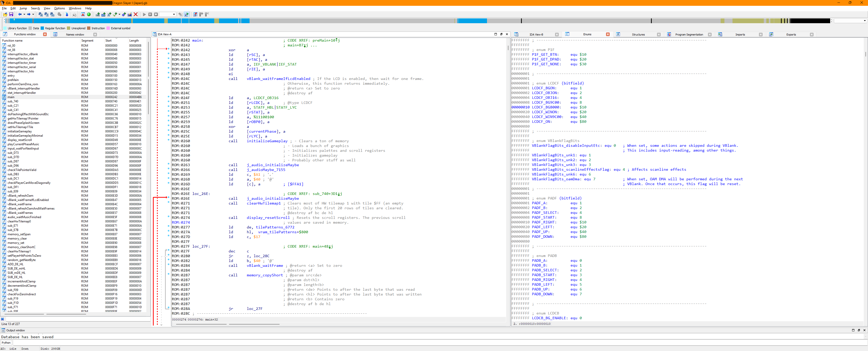Select the 'initializeGameplay' function row
868x351 pixels.
74,131
